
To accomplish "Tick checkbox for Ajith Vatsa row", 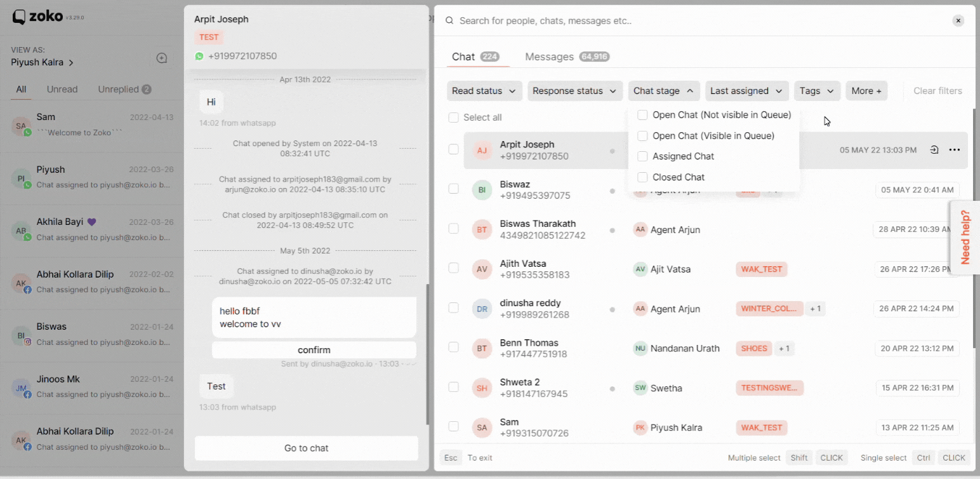I will 453,268.
